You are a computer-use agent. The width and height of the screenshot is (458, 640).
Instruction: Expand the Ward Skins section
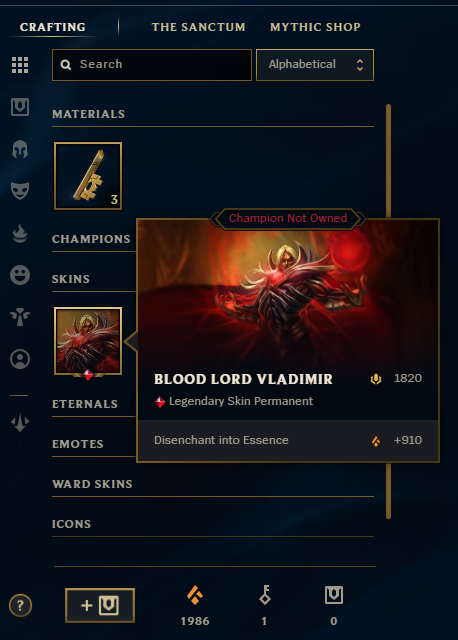pyautogui.click(x=213, y=484)
